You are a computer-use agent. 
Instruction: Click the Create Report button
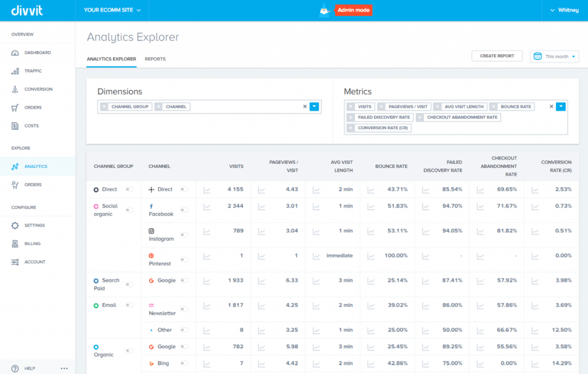click(x=497, y=56)
